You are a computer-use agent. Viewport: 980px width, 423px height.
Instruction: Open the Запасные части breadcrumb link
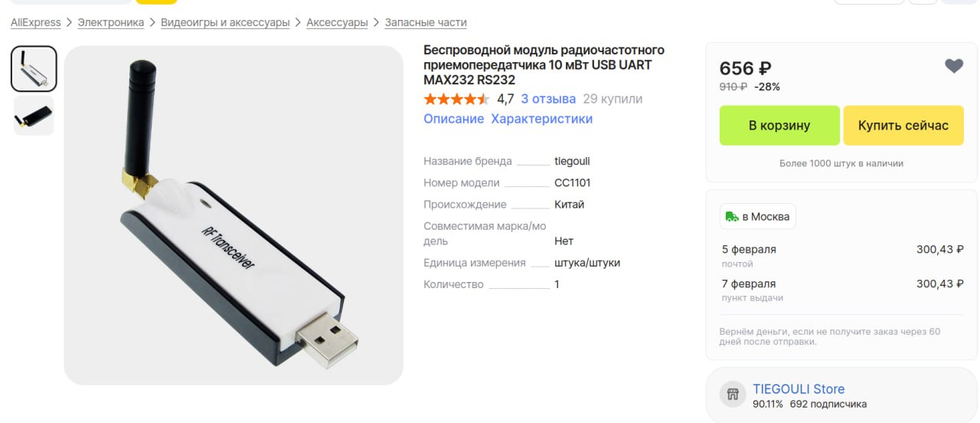point(426,22)
